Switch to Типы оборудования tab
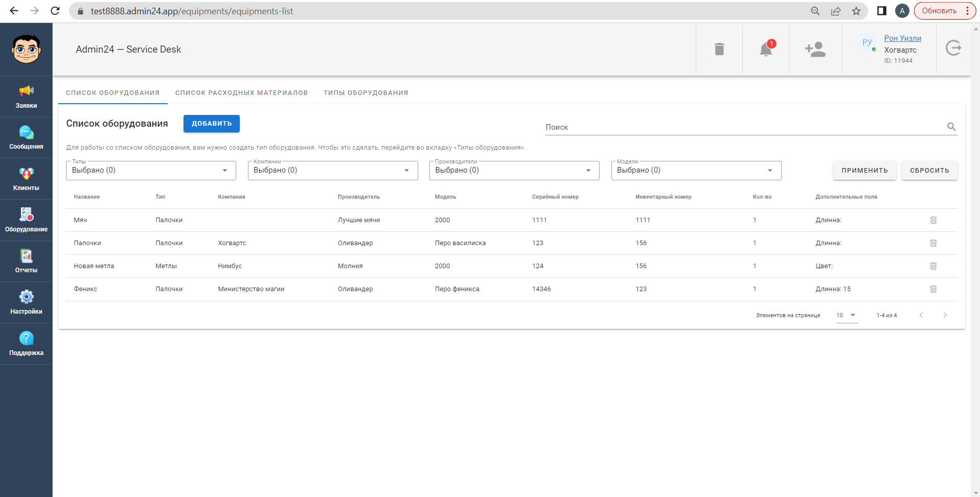Viewport: 980px width, 497px height. (366, 93)
